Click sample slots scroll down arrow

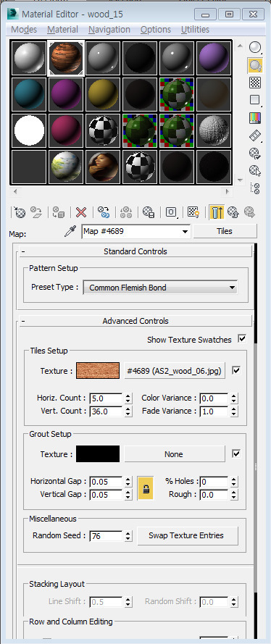[241, 180]
